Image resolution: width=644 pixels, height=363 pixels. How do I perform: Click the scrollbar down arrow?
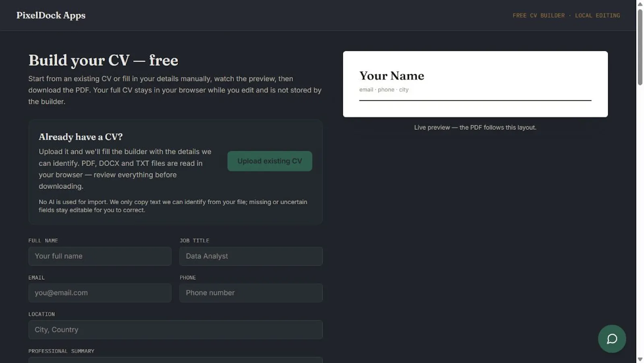(640, 359)
